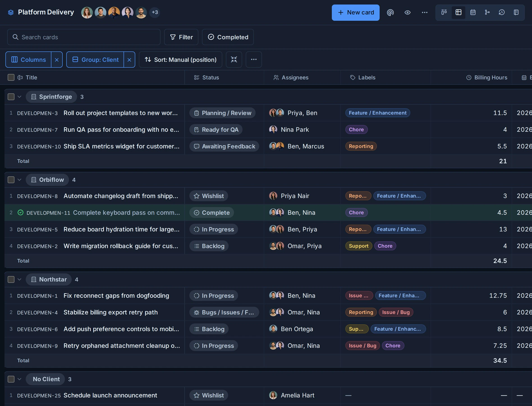Open the branch/dependency view icon
The height and width of the screenshot is (406, 532).
[x=487, y=12]
